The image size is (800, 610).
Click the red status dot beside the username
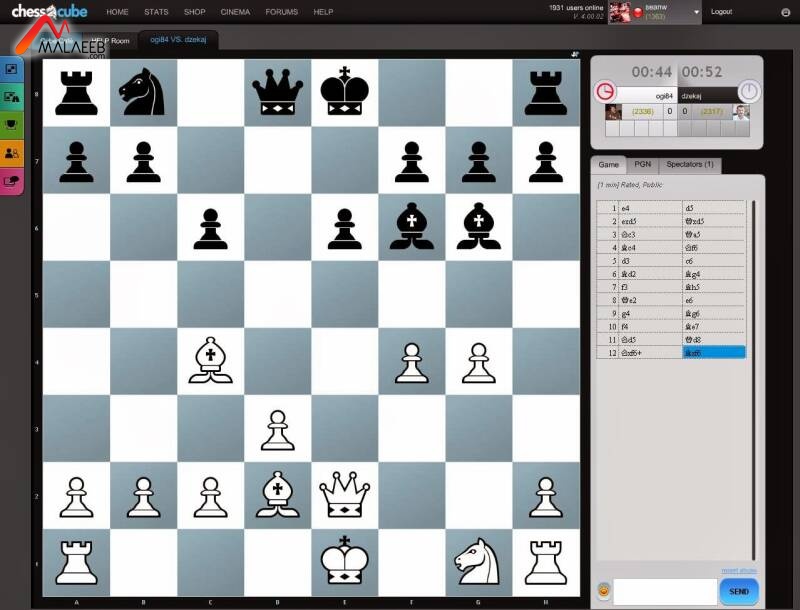(x=637, y=12)
